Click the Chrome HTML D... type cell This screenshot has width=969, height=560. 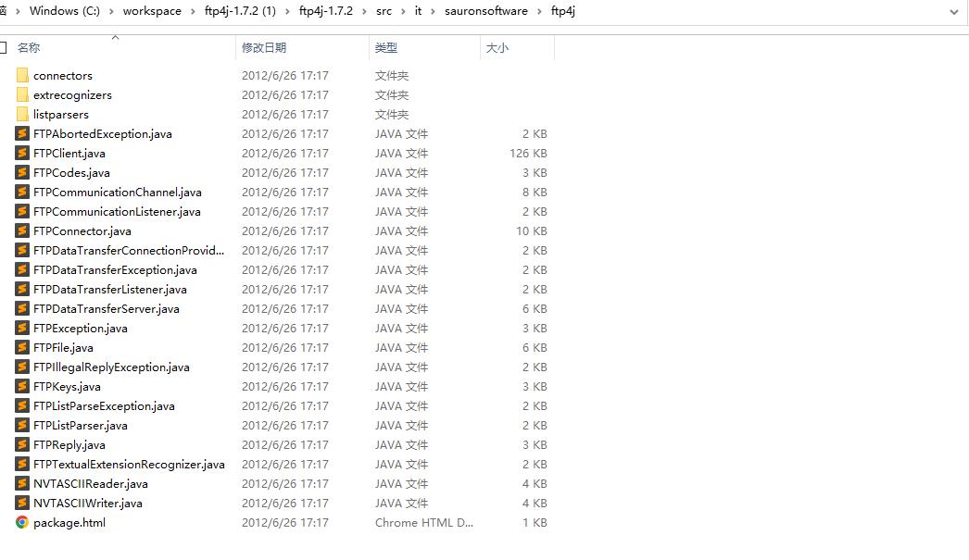pos(424,522)
